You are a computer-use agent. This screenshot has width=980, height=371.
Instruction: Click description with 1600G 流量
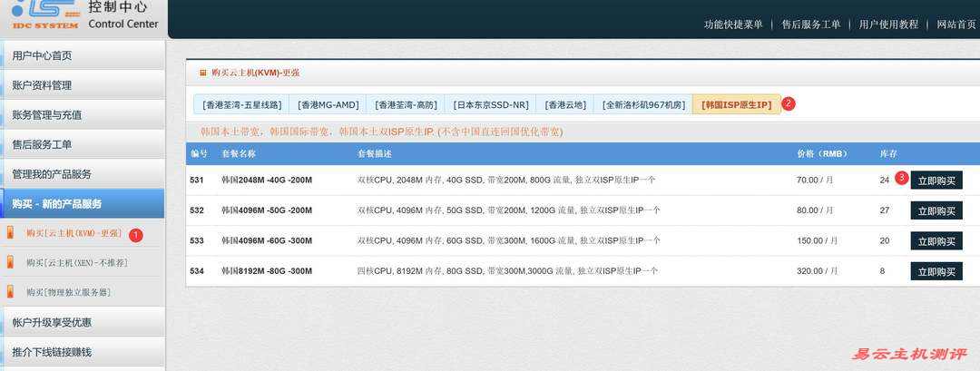509,240
